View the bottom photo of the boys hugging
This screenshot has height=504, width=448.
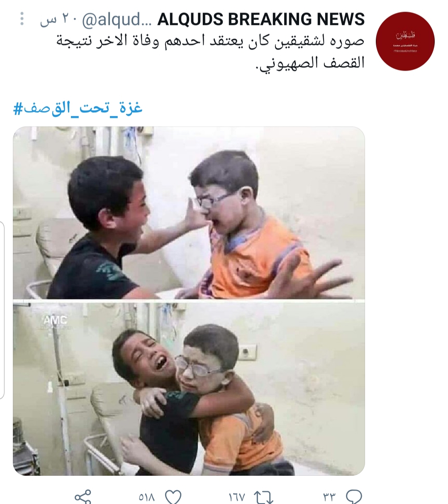[189, 389]
